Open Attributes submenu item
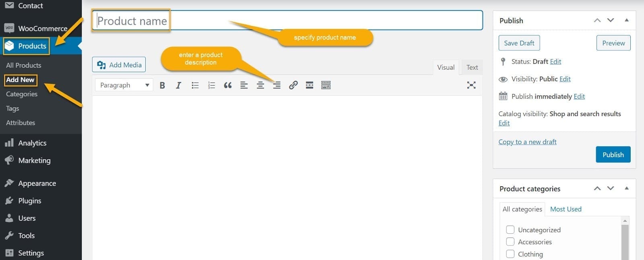The height and width of the screenshot is (260, 644). 21,123
